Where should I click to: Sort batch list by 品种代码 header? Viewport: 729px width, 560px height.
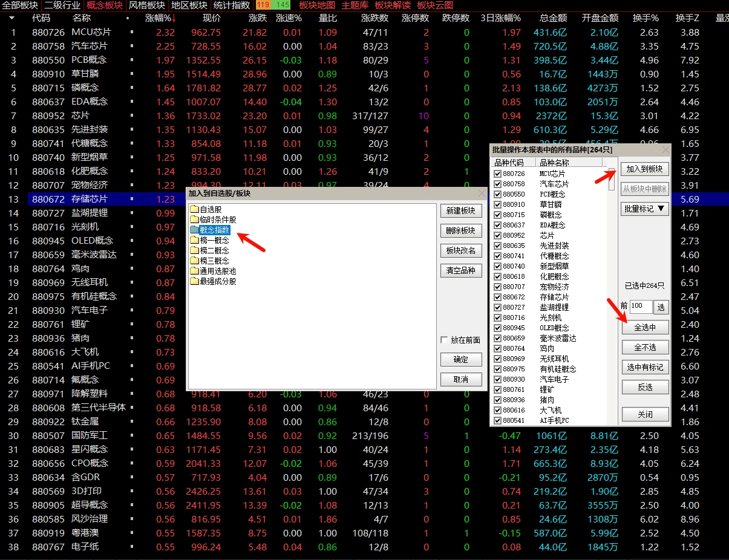tap(514, 163)
